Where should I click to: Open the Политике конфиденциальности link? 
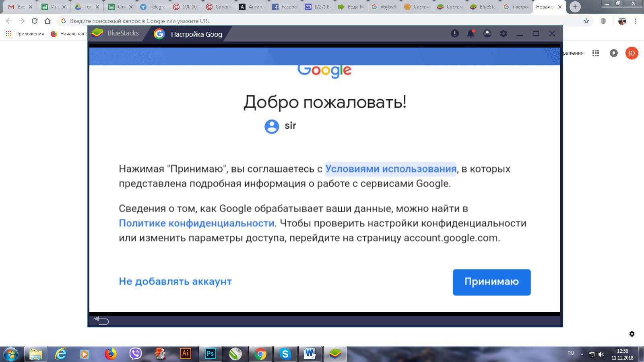tap(196, 223)
